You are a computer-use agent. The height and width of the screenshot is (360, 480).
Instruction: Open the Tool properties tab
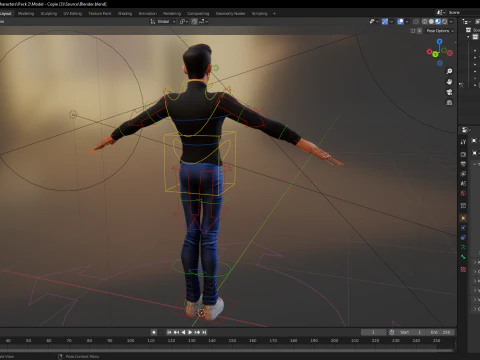pyautogui.click(x=463, y=142)
